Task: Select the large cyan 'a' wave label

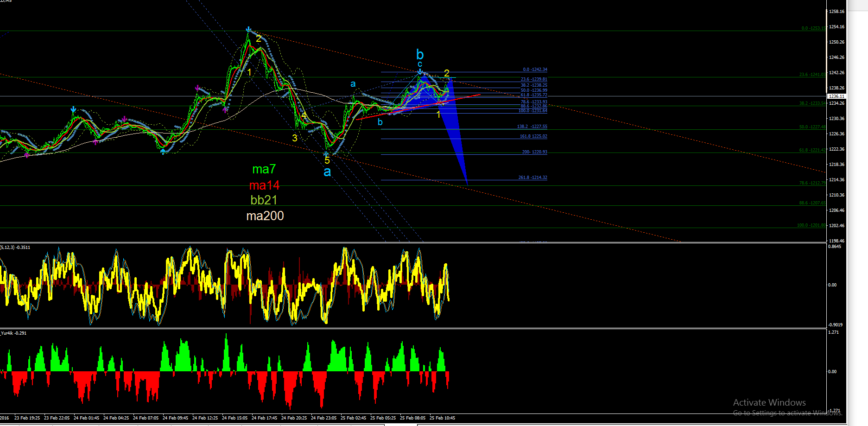Action: [x=327, y=172]
